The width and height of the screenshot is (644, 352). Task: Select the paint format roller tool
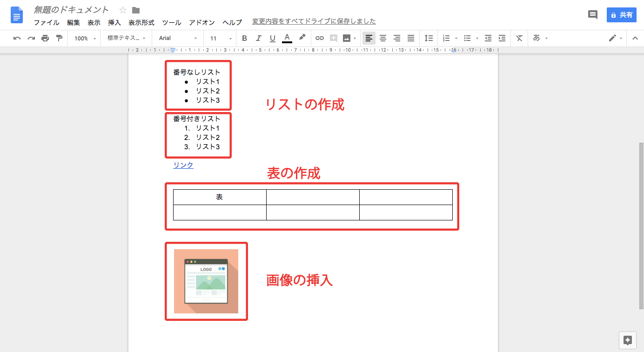point(59,38)
